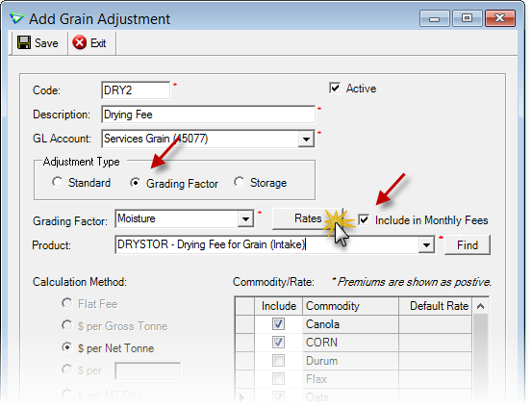Choose $ per Gross Tonne method
The width and height of the screenshot is (532, 409).
(66, 325)
